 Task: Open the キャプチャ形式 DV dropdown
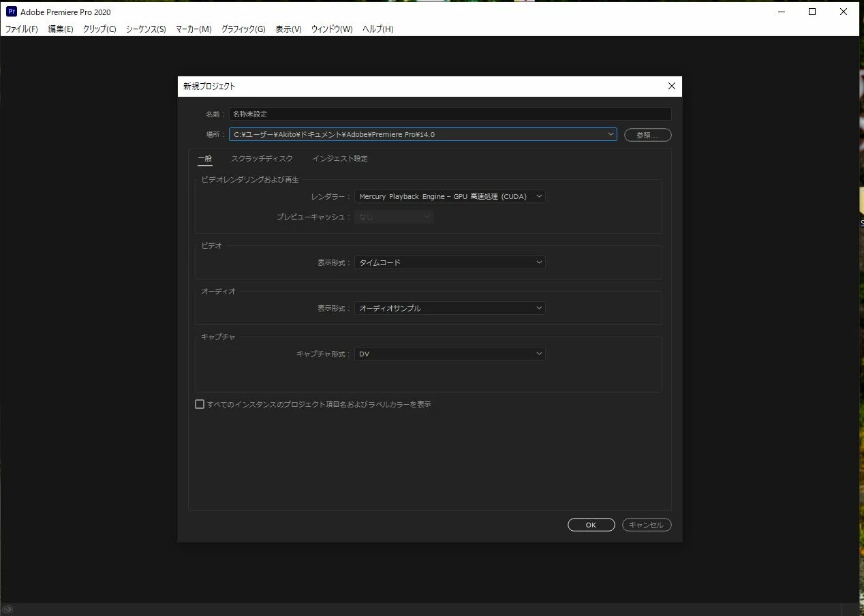pyautogui.click(x=450, y=354)
